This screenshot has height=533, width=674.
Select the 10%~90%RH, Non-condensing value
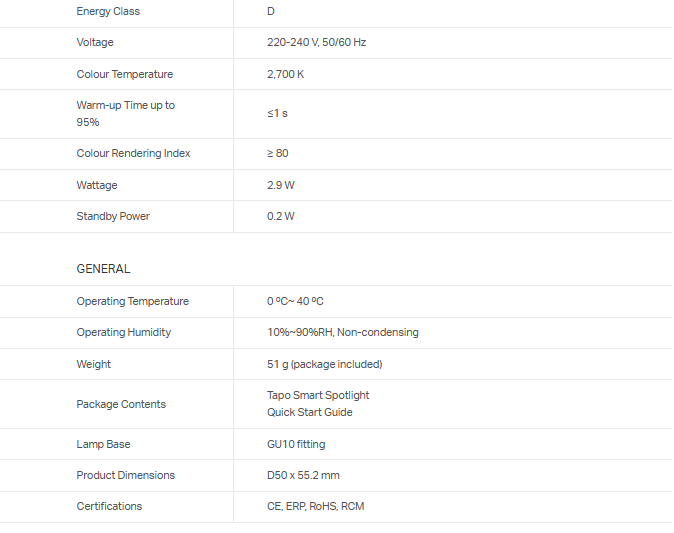[342, 333]
